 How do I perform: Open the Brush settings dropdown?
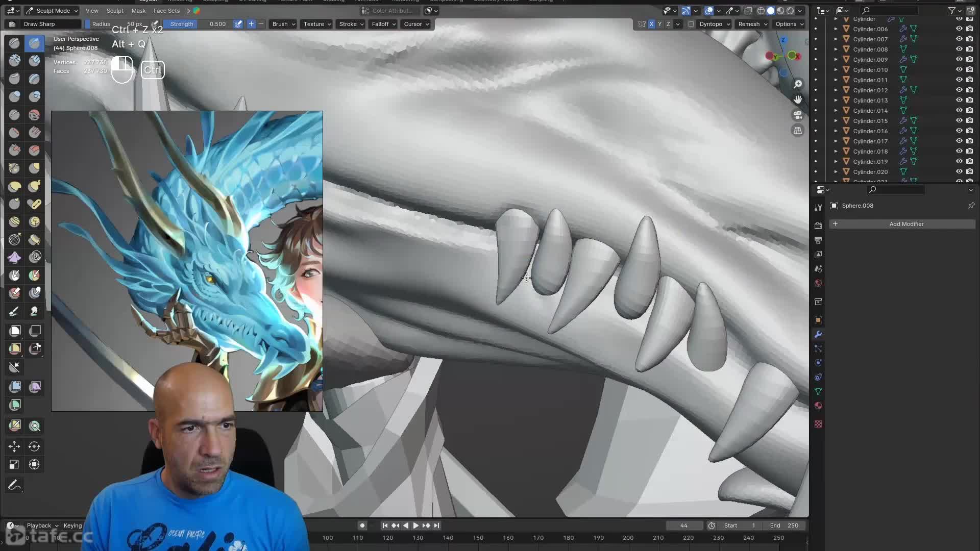284,24
